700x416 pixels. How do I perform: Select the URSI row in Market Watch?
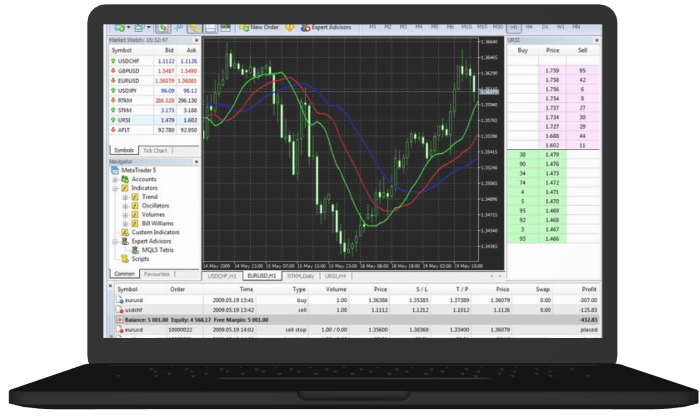pos(154,120)
